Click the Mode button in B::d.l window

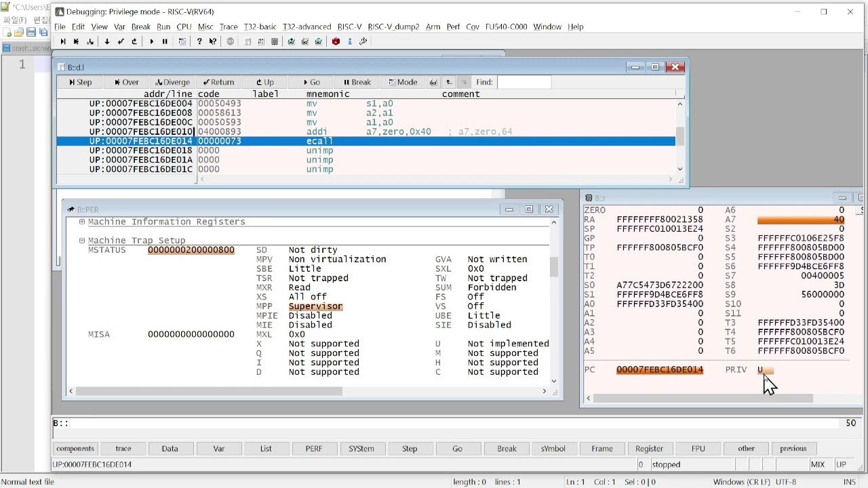(x=403, y=82)
